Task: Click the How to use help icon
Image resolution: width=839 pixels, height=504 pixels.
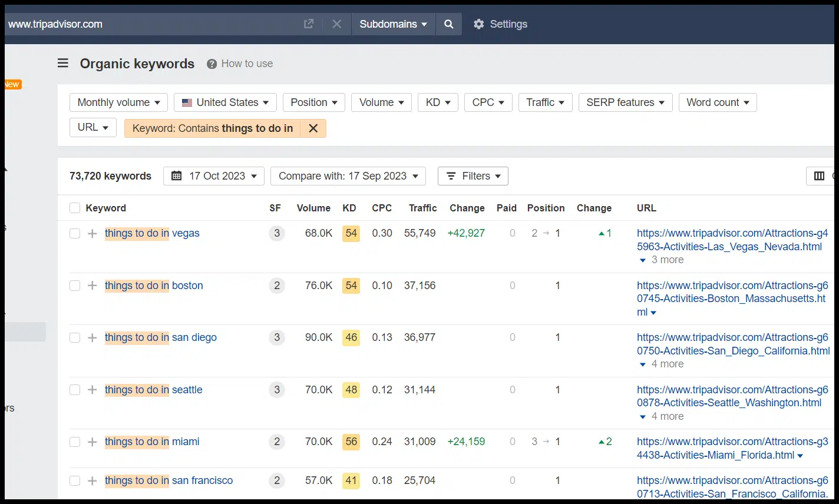Action: coord(212,64)
